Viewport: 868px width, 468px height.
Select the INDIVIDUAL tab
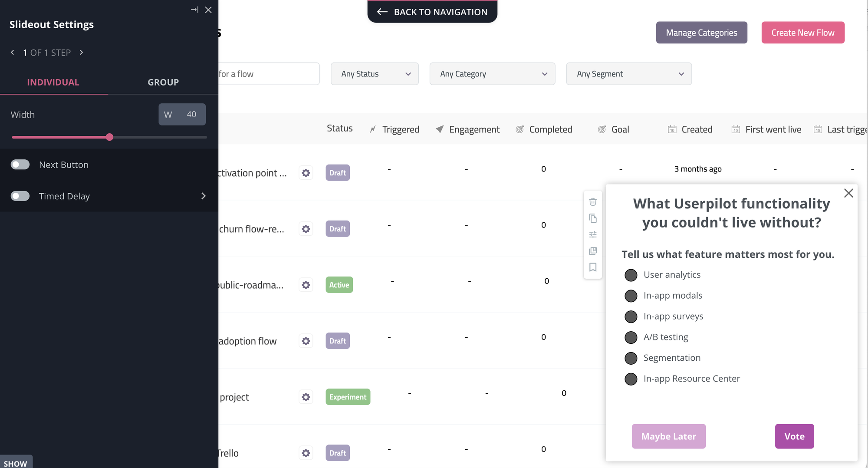click(53, 82)
